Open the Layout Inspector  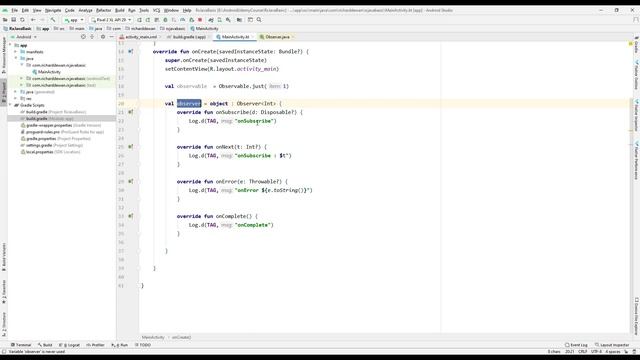(612, 345)
